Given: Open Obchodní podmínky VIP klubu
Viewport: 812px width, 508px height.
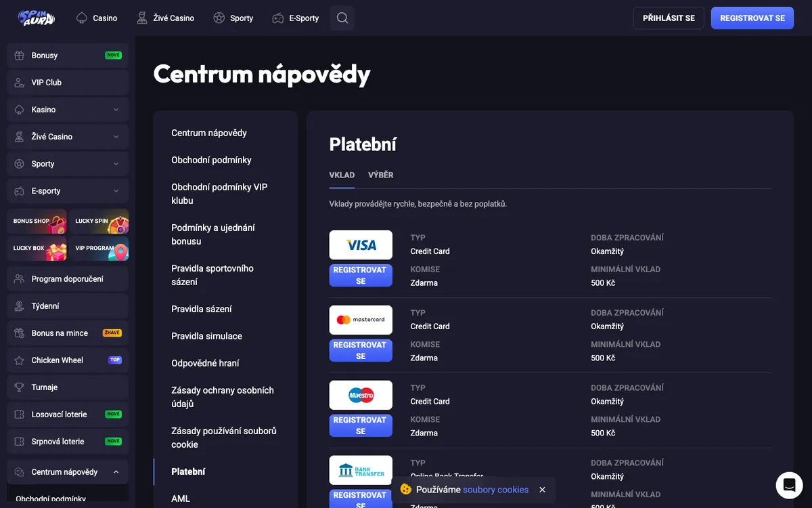Looking at the screenshot, I should pyautogui.click(x=219, y=194).
